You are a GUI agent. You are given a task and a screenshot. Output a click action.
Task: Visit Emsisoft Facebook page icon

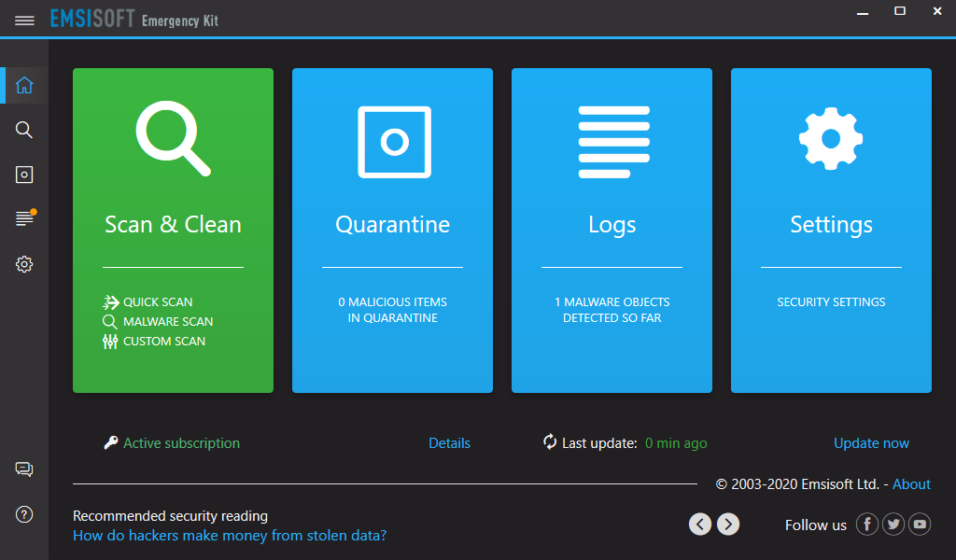[x=867, y=524]
